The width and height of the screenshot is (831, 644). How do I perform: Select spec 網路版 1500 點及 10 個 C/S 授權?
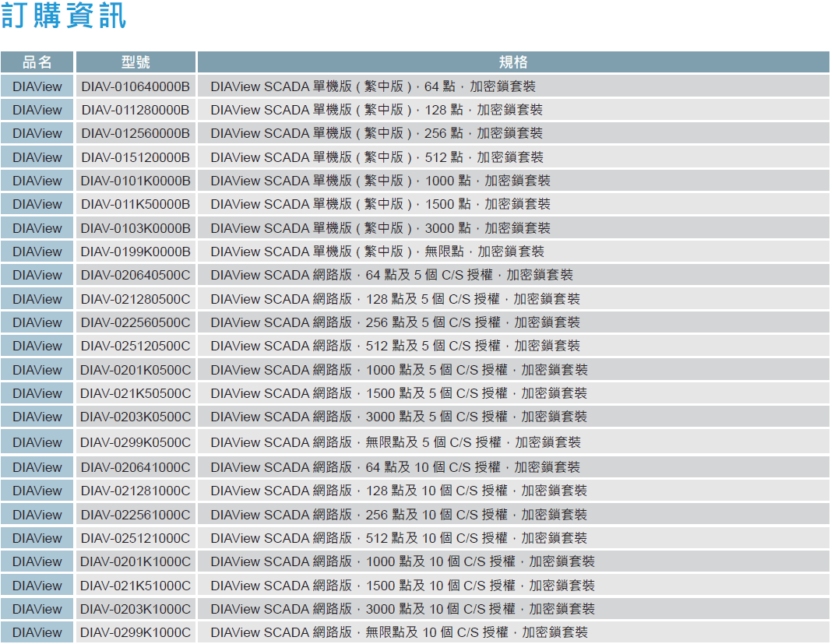point(403,586)
